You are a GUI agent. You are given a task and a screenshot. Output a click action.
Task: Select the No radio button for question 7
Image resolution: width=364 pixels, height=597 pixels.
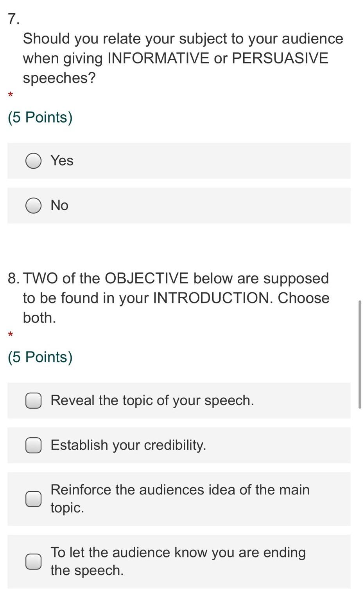(34, 205)
